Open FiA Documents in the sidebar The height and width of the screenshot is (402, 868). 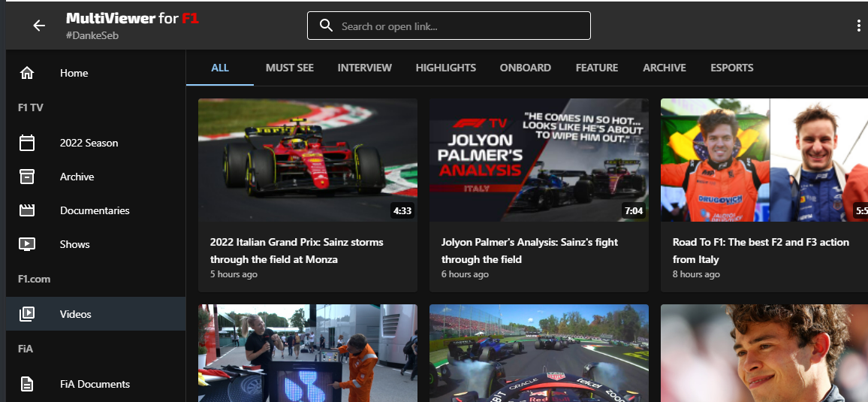(x=96, y=384)
